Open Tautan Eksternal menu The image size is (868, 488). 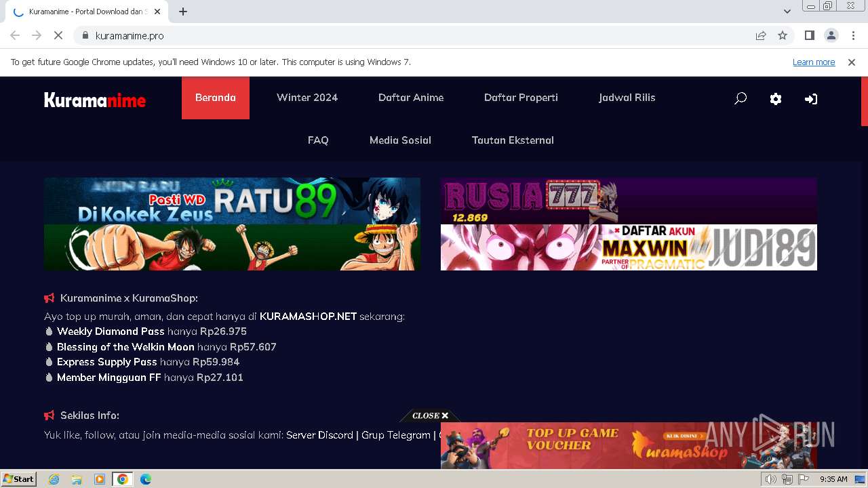[x=513, y=140]
